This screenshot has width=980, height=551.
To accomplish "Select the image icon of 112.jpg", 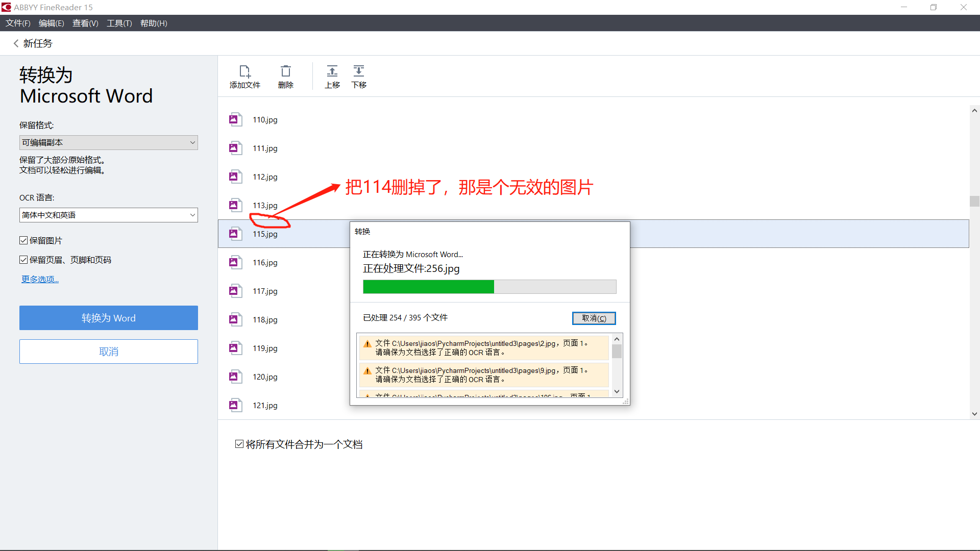I will [235, 177].
